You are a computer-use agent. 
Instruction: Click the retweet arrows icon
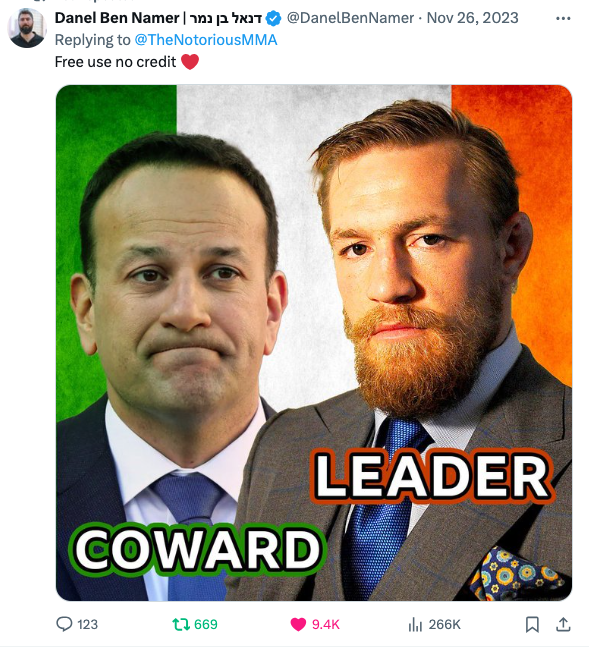tap(181, 624)
